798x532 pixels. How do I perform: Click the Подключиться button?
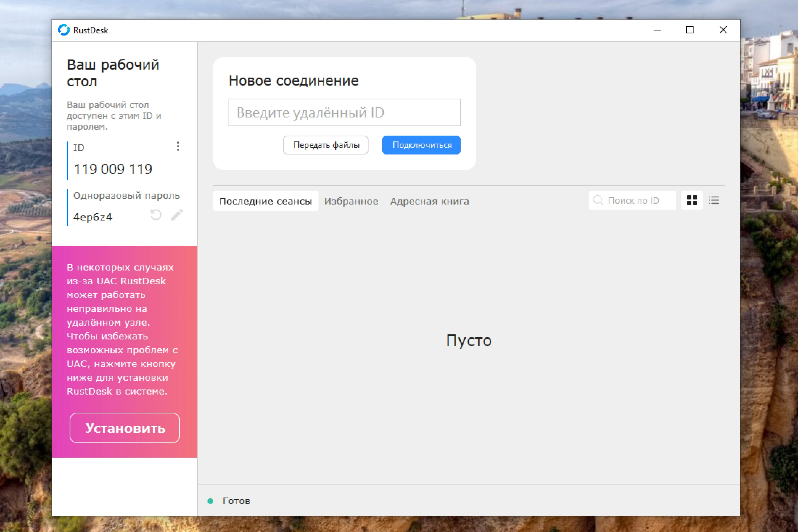(421, 145)
